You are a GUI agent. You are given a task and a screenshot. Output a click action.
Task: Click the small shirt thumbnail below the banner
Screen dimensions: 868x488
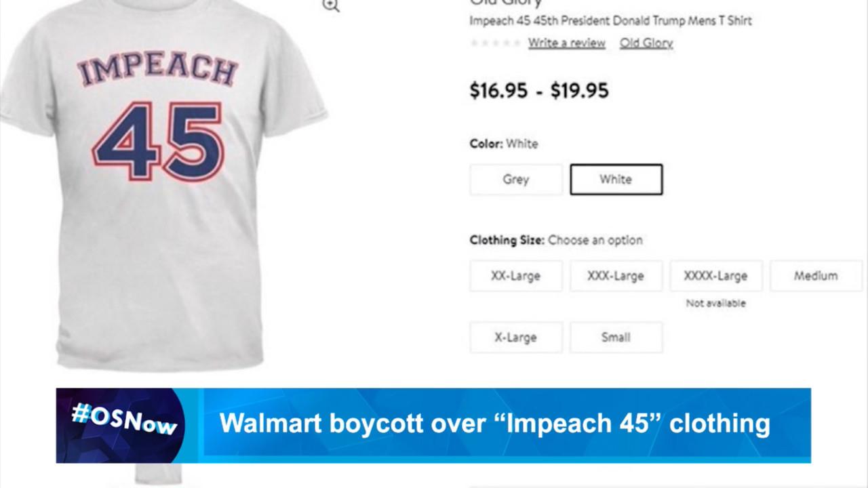pos(158,474)
